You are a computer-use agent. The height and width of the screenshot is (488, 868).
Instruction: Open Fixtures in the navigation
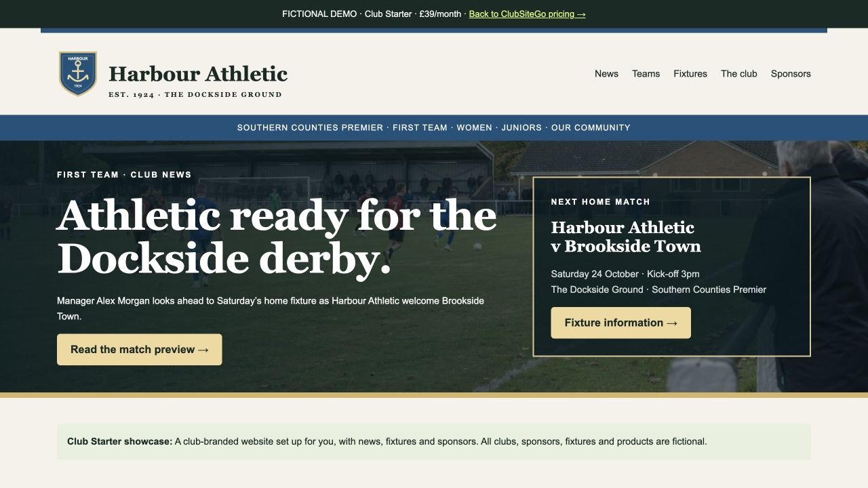(x=690, y=74)
